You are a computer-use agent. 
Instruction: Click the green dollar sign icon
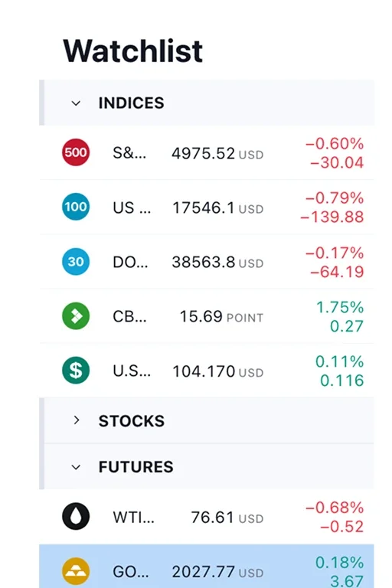(76, 371)
